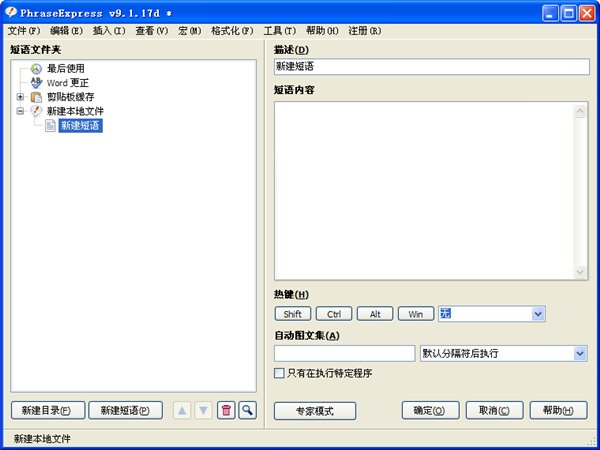Click the 自动图文集 text input field
The width and height of the screenshot is (600, 450).
click(344, 354)
